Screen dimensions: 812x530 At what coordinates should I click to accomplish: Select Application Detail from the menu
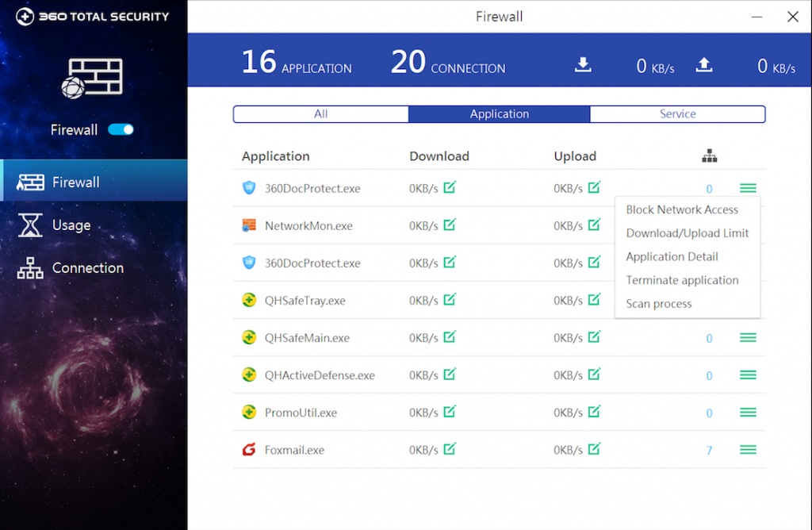point(672,256)
